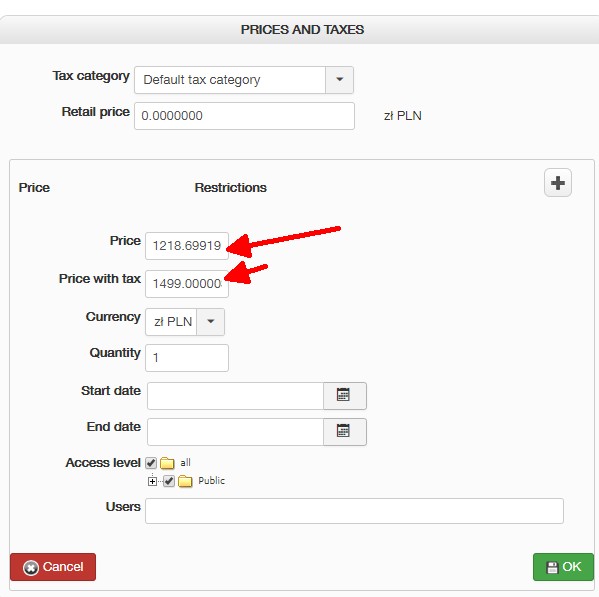Click the red Cancel button

pyautogui.click(x=53, y=567)
